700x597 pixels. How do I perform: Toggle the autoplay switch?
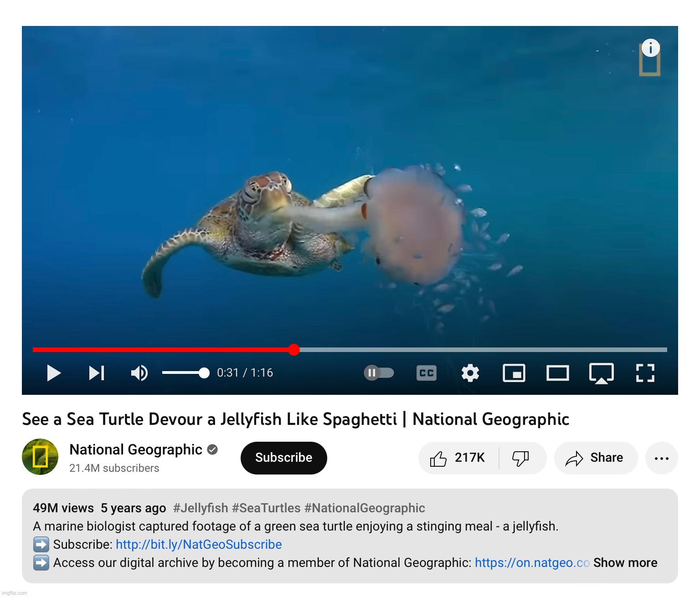(x=379, y=373)
